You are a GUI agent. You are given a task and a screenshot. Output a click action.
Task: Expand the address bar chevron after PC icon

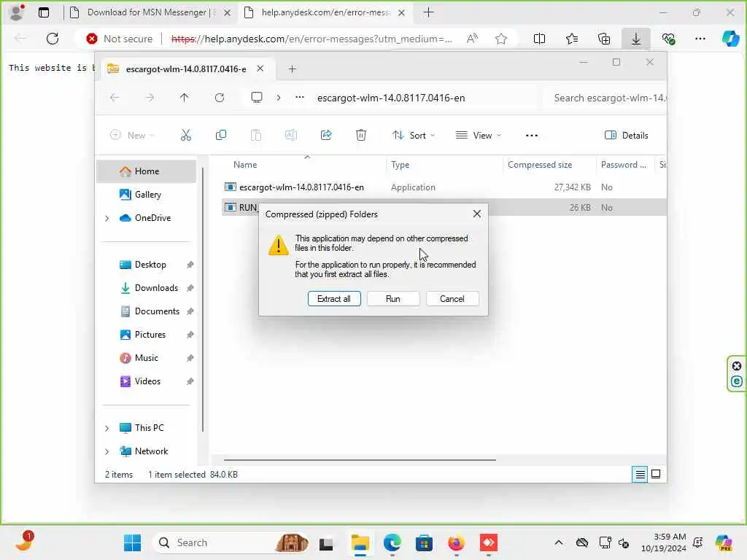(279, 98)
